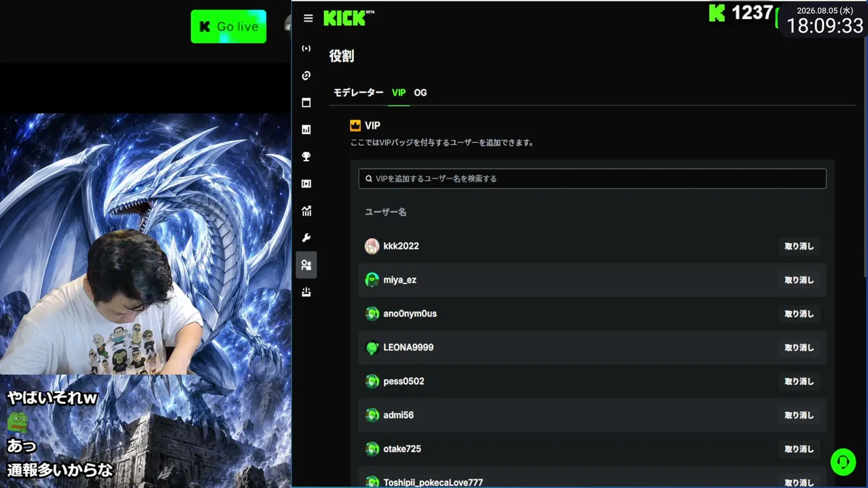Open the window panel icon in the sidebar

coord(307,102)
